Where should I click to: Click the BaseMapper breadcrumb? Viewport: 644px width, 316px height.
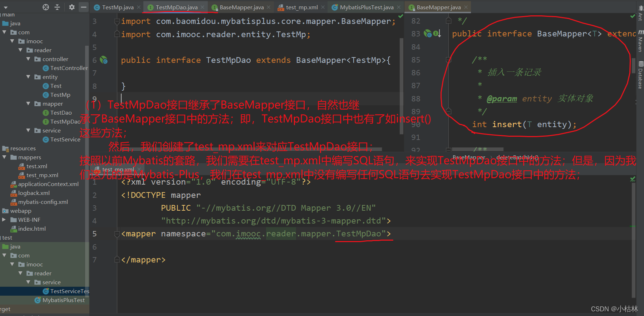point(469,157)
